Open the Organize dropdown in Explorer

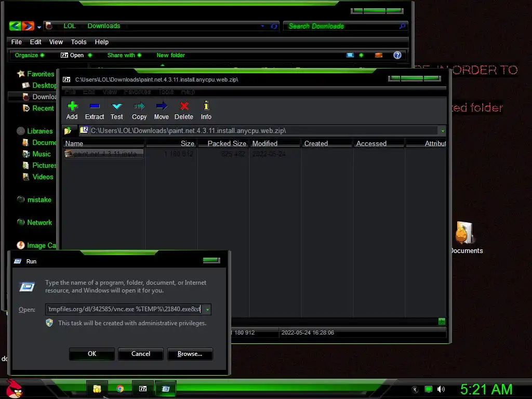[x=29, y=55]
